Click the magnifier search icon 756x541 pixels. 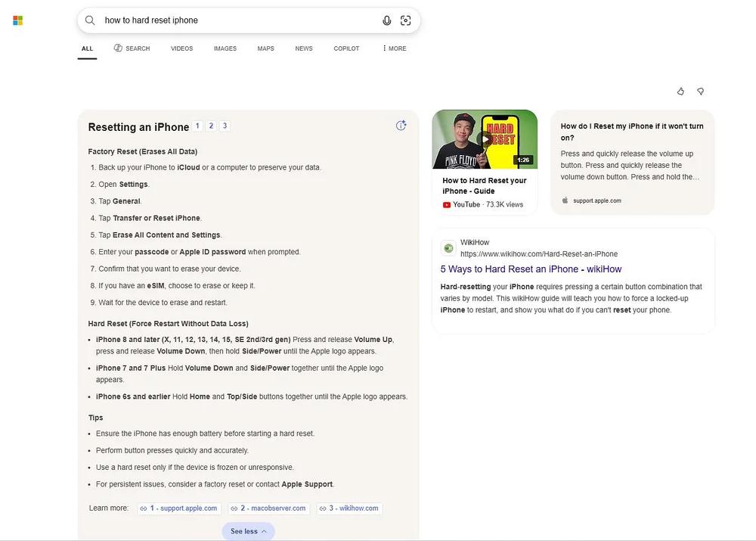point(90,20)
